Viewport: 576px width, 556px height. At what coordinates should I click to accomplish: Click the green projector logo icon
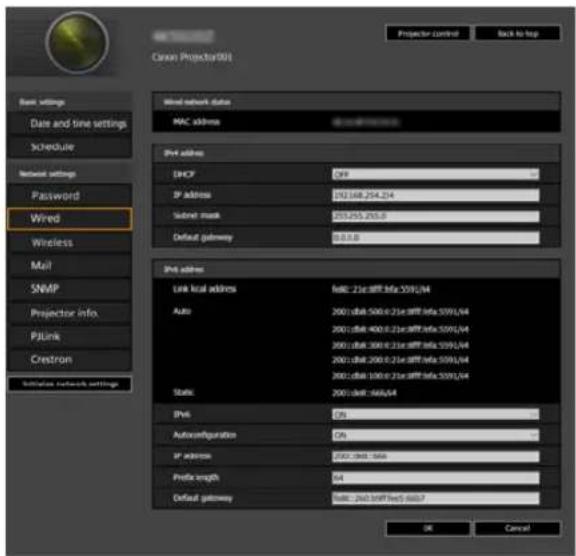click(77, 43)
